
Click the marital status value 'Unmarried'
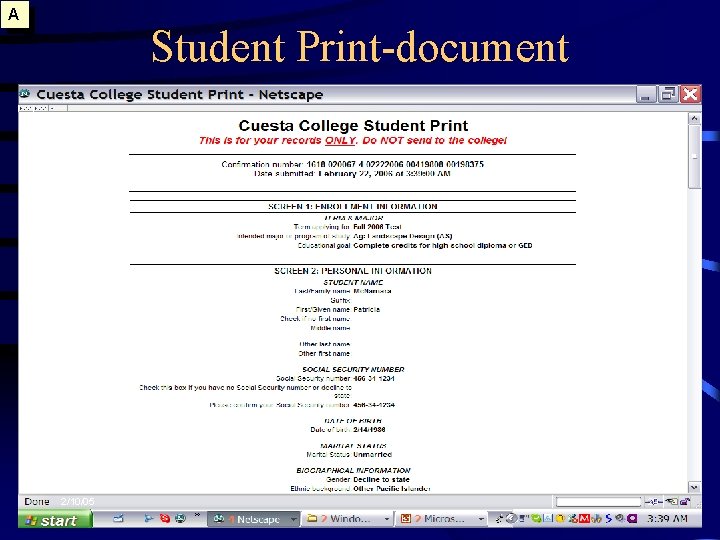pos(372,455)
